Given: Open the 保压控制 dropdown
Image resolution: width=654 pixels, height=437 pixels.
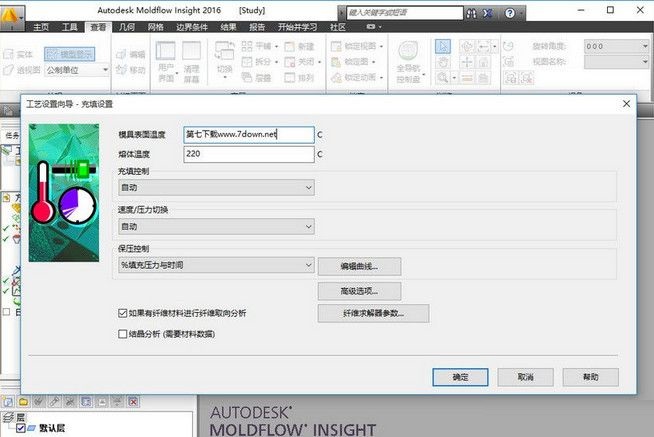Looking at the screenshot, I should click(x=216, y=265).
